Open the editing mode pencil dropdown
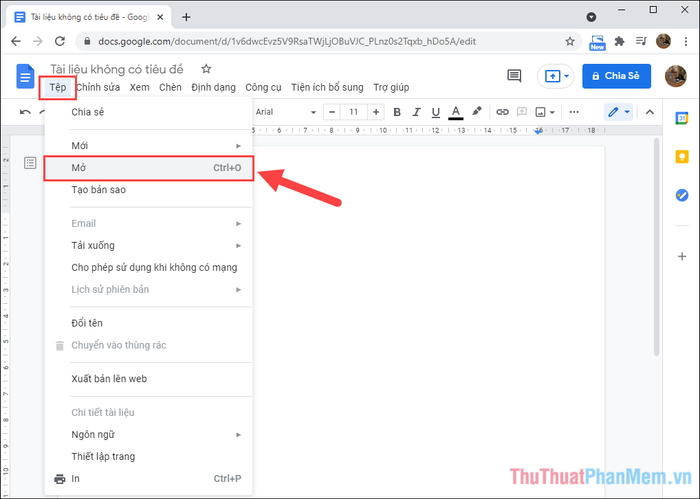 pyautogui.click(x=618, y=112)
